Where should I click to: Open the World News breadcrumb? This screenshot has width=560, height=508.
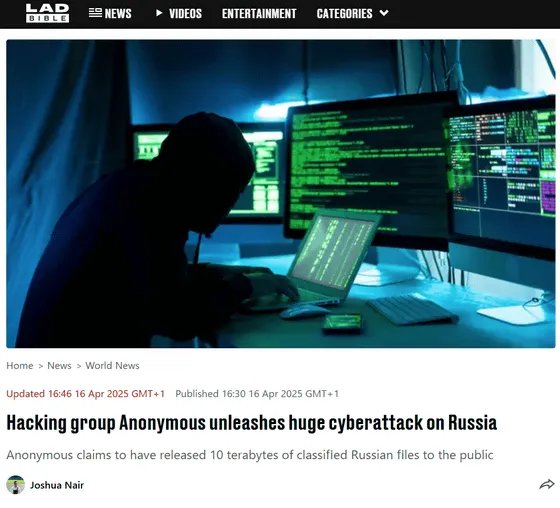[112, 365]
